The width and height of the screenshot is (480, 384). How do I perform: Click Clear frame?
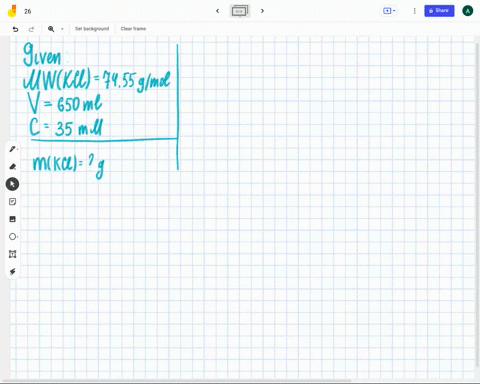tap(133, 29)
